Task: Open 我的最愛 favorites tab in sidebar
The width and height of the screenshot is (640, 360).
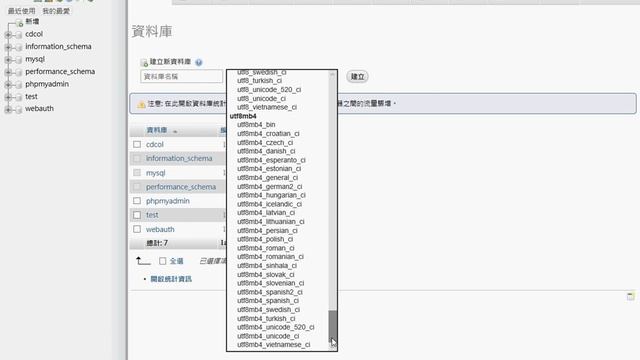Action: 56,11
